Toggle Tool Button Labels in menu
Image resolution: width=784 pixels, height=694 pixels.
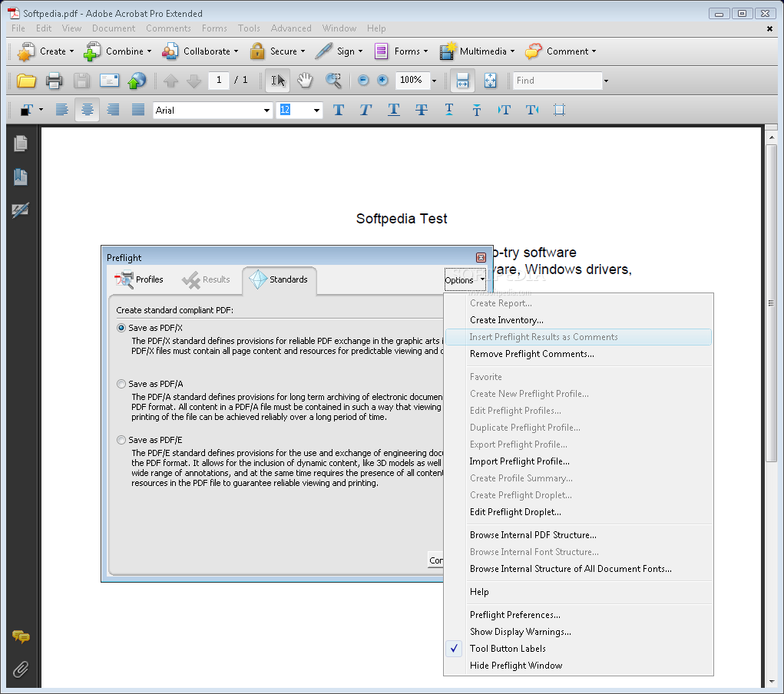pyautogui.click(x=578, y=649)
